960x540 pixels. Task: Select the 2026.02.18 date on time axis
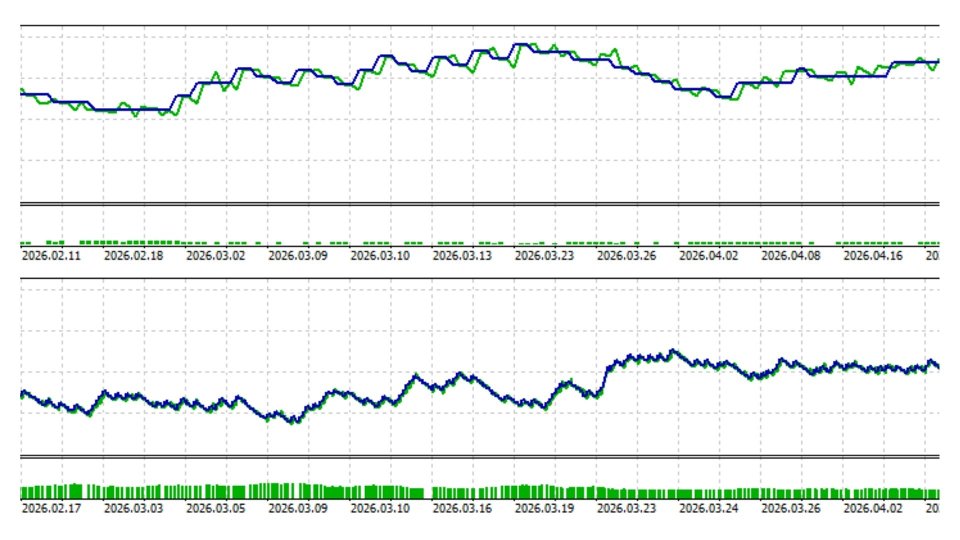tap(133, 255)
